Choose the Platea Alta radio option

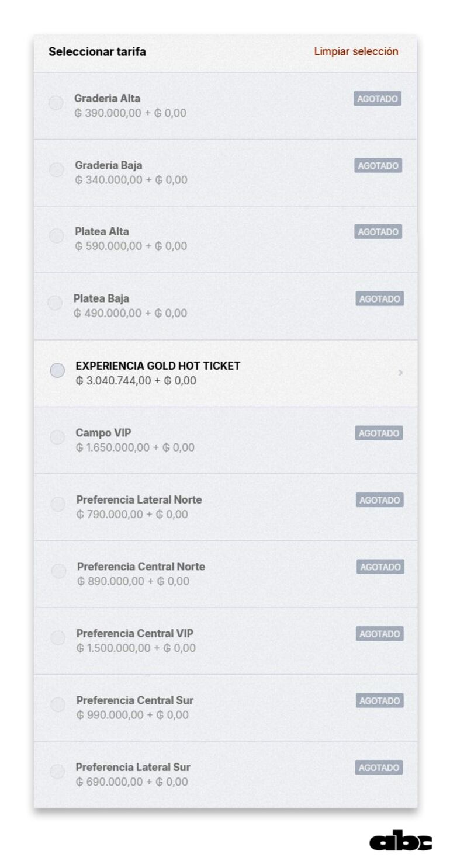click(57, 236)
